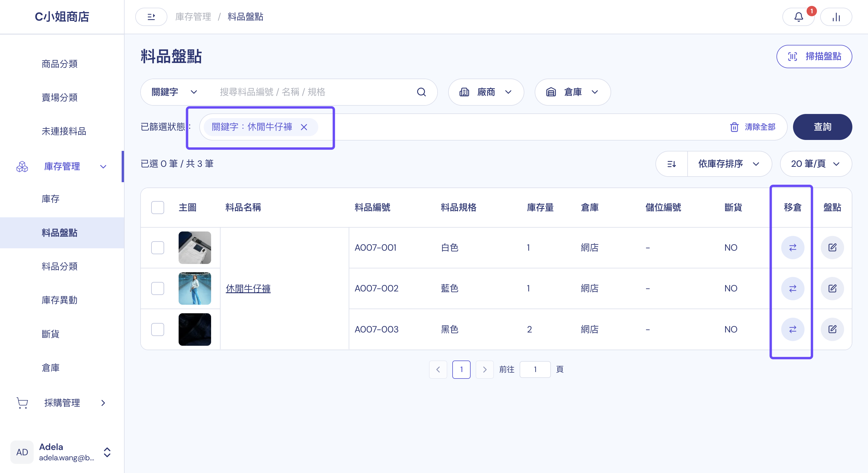This screenshot has height=473, width=868.
Task: Collapse sidebar with menu toggle icon
Action: click(151, 17)
